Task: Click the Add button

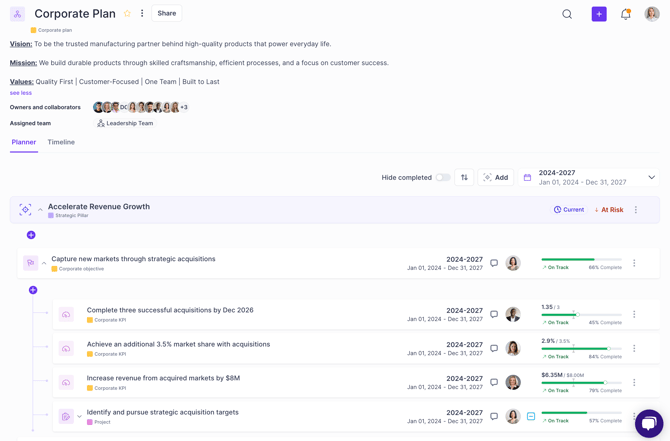Action: pos(496,177)
